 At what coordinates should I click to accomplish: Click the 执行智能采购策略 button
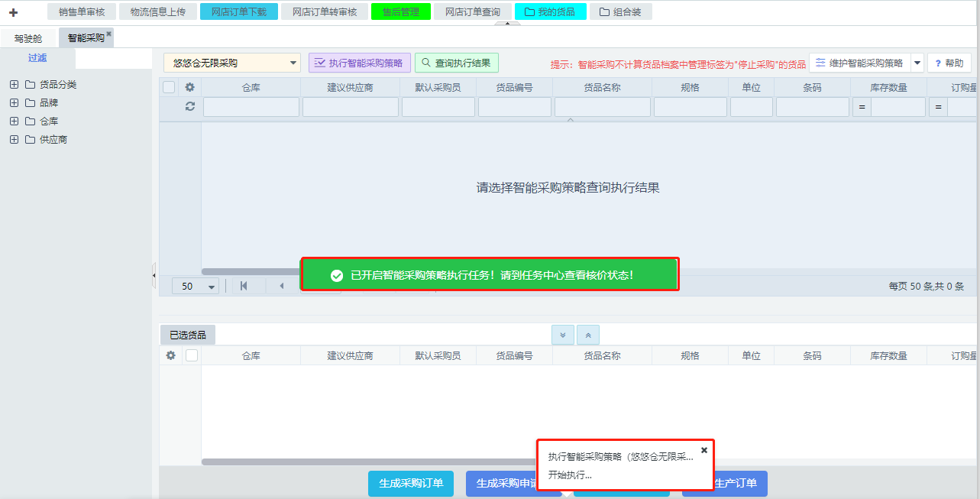(x=360, y=63)
